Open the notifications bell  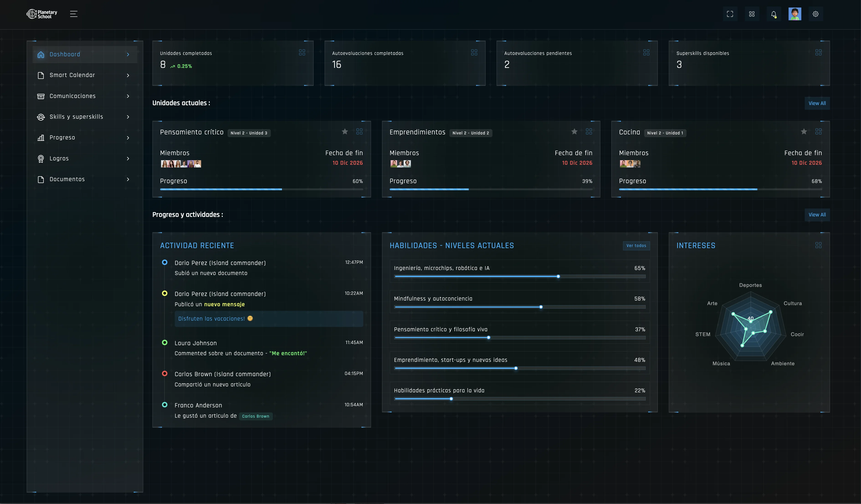pyautogui.click(x=774, y=14)
